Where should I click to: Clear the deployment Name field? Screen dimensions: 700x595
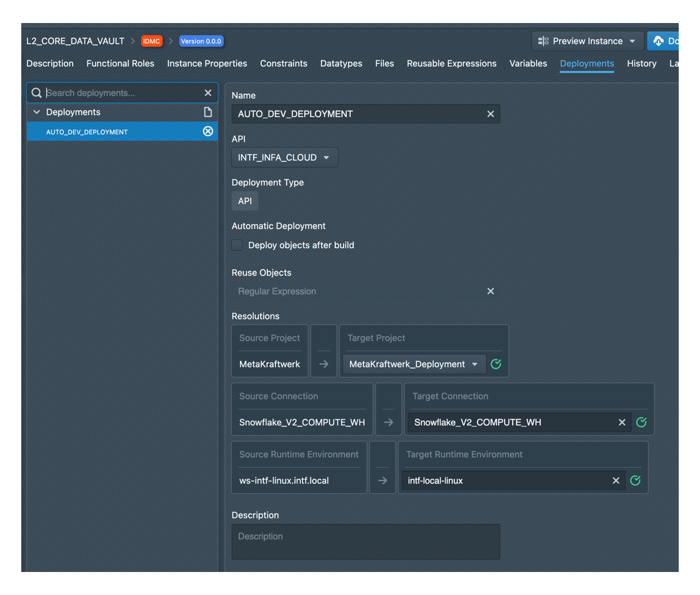(x=490, y=114)
